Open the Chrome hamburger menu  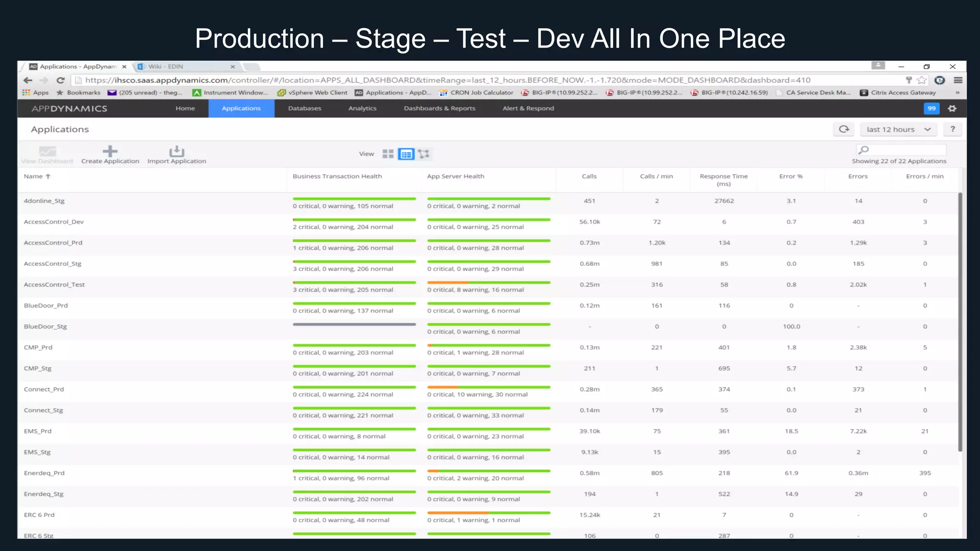click(958, 80)
